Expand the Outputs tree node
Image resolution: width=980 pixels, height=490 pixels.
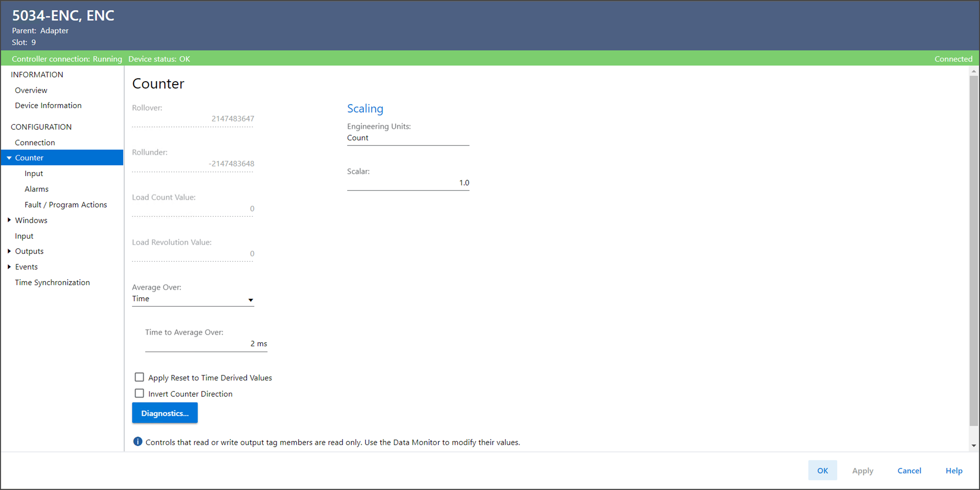click(9, 251)
